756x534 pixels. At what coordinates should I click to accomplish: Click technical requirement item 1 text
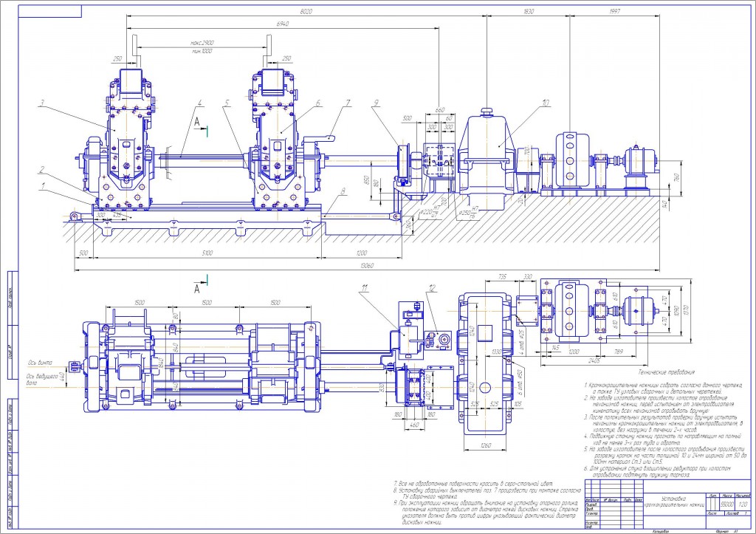coord(663,388)
